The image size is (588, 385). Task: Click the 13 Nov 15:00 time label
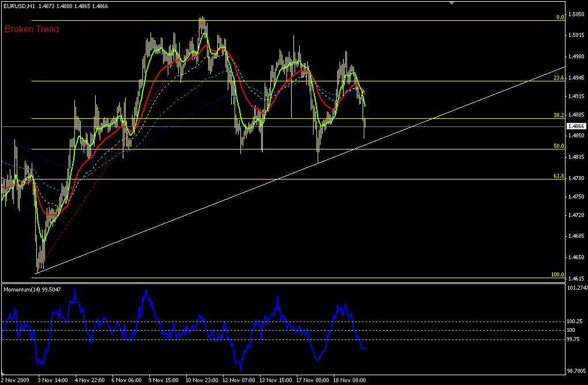point(276,380)
